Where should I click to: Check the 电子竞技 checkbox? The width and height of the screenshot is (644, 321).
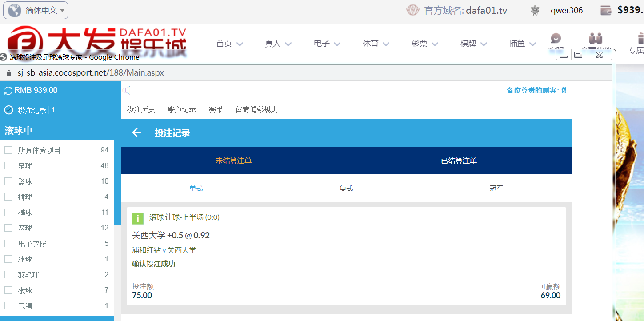pyautogui.click(x=8, y=244)
